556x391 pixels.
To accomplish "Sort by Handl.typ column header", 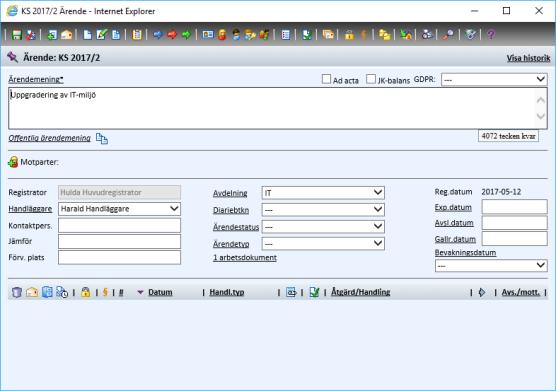I will click(x=227, y=292).
